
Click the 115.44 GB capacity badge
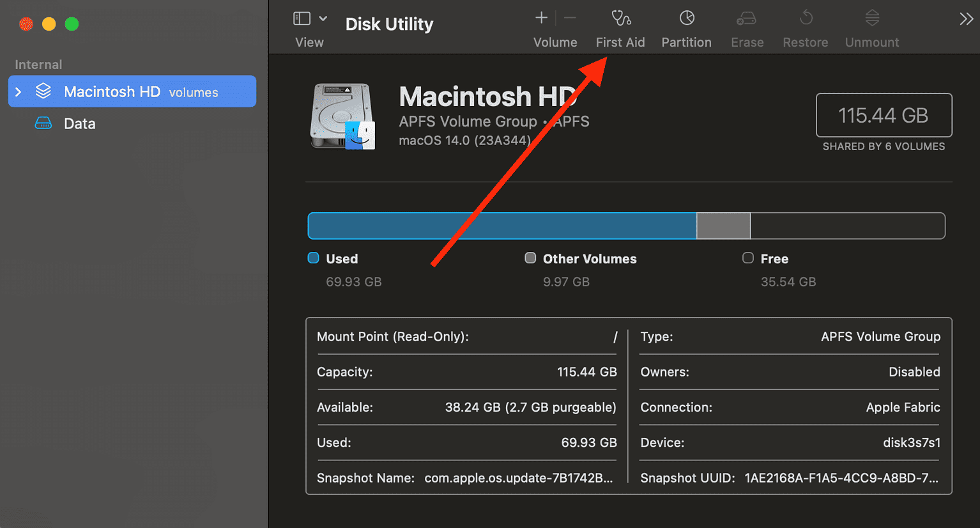[x=884, y=115]
